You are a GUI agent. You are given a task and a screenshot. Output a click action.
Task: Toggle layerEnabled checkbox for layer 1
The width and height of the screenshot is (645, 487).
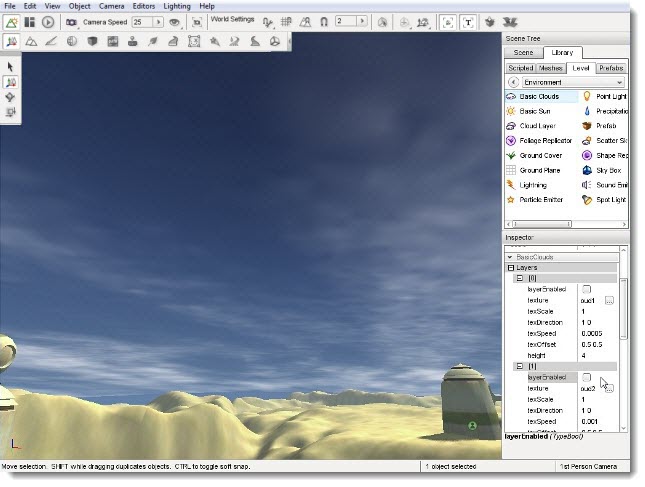click(x=586, y=377)
